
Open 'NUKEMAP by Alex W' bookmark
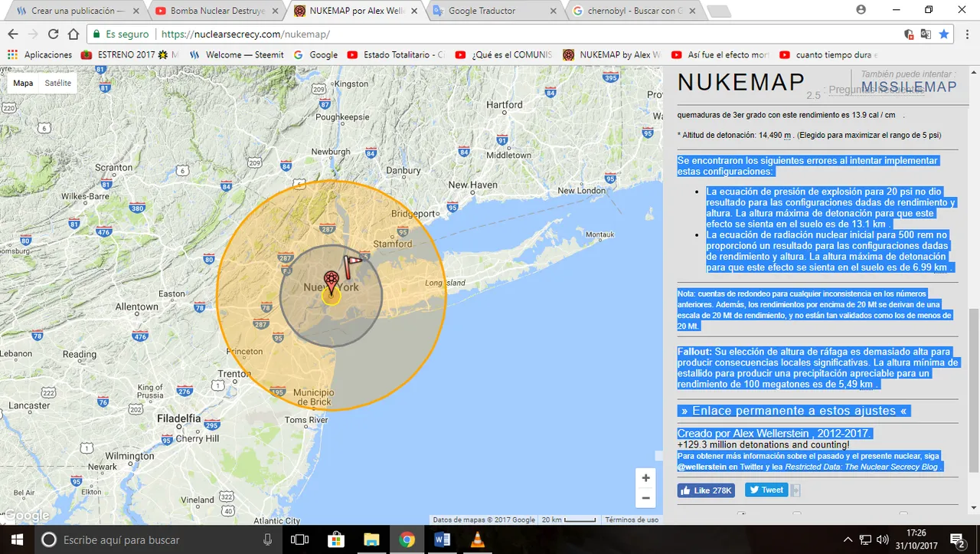click(612, 54)
